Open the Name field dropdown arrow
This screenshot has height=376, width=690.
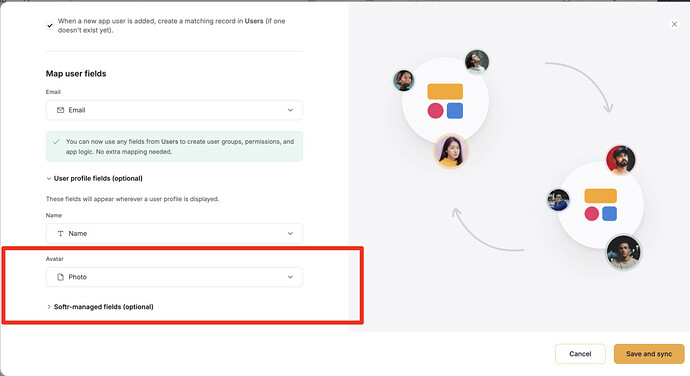(290, 233)
